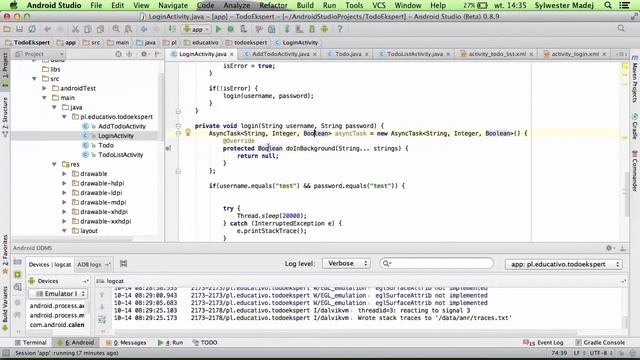640x360 pixels.
Task: Open the Gradle Console button
Action: coord(600,342)
